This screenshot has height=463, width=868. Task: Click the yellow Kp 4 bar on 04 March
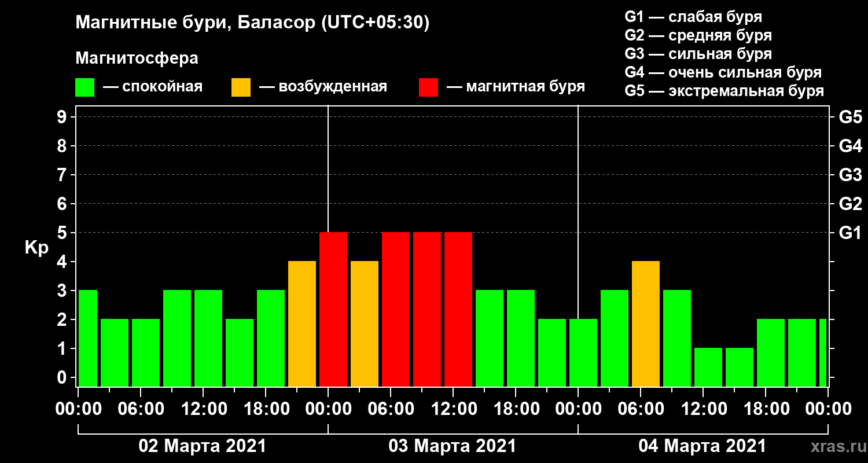(646, 324)
